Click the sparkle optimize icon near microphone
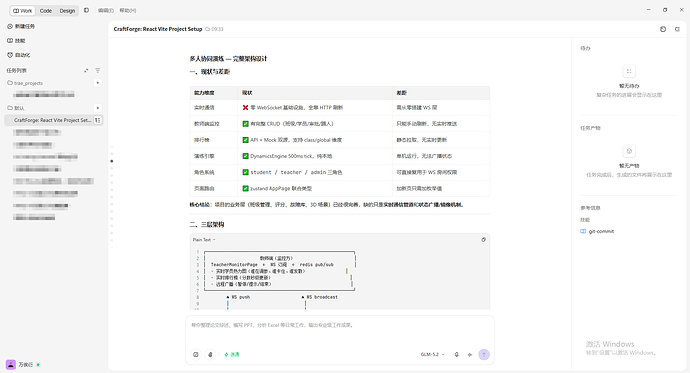Viewport: 690px width, 373px height. tap(470, 355)
